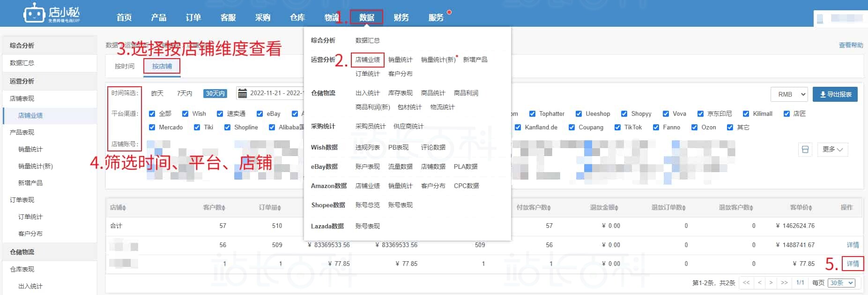
Task: Go to the first page of results
Action: 746,283
